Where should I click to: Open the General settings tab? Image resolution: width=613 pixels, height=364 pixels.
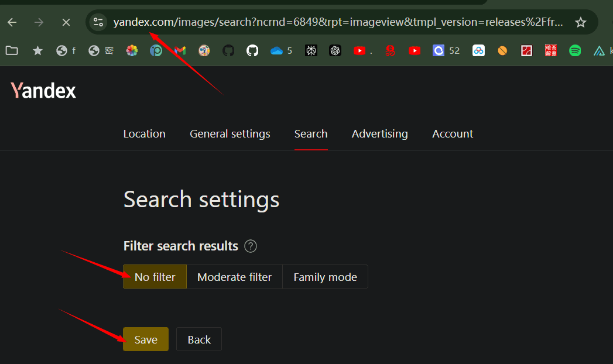[x=230, y=134]
